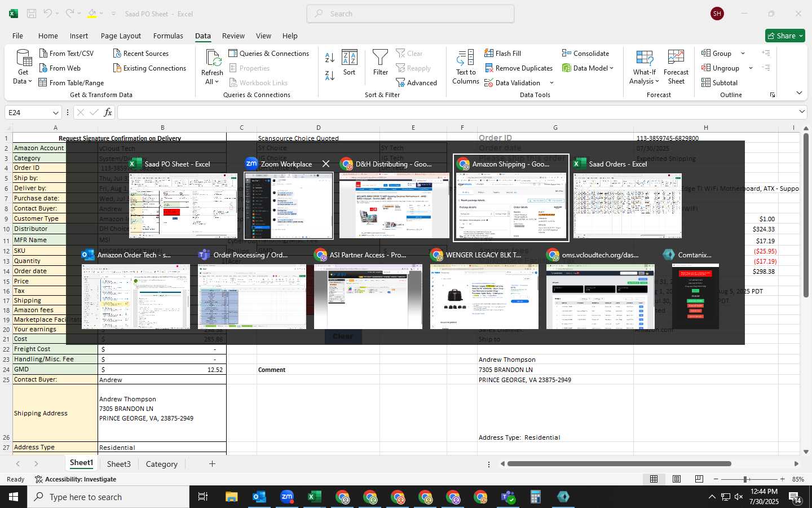
Task: Expand Data Validation dropdown arrow
Action: tap(551, 83)
